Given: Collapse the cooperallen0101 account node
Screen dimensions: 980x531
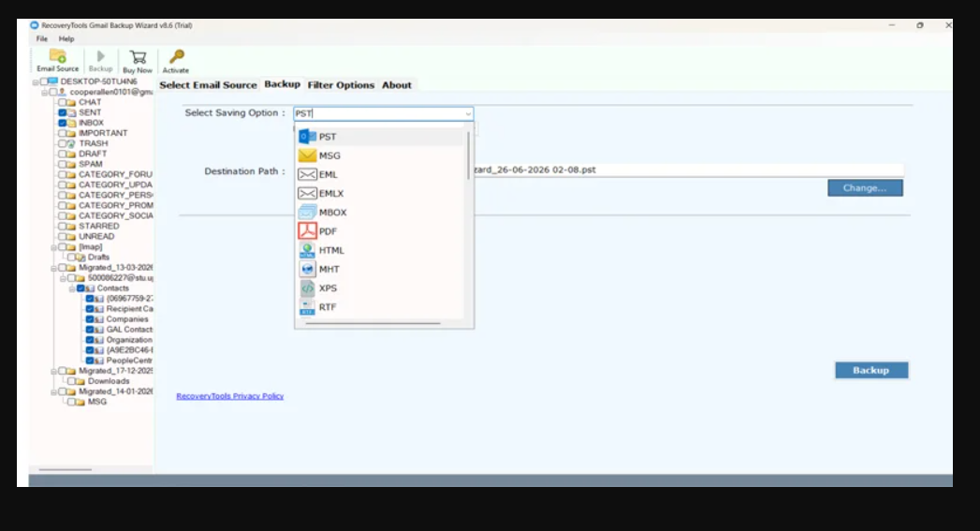Looking at the screenshot, I should pyautogui.click(x=44, y=92).
